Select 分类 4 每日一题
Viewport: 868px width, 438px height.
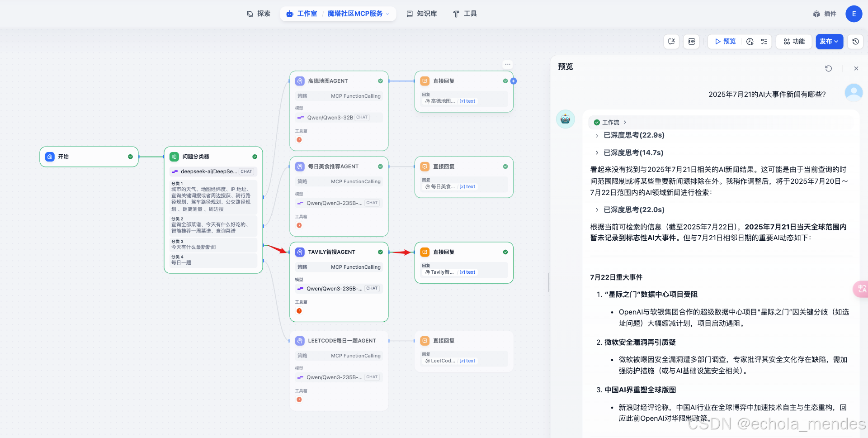(x=214, y=260)
